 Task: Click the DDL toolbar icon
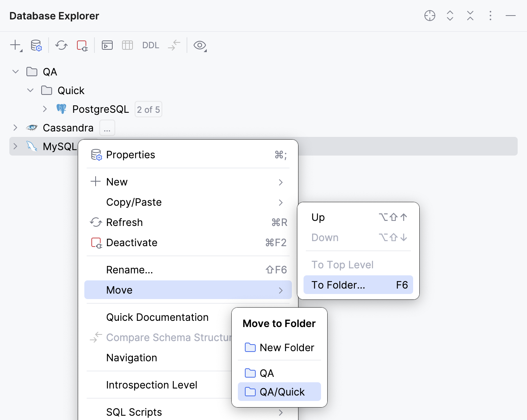pos(150,45)
